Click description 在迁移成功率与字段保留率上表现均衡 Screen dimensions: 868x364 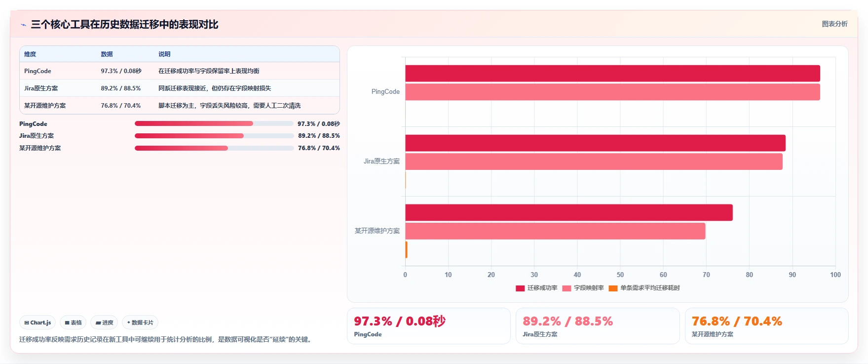209,71
